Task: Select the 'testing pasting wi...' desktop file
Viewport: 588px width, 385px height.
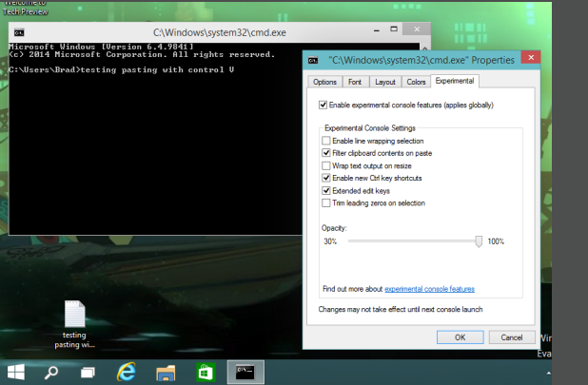Action: click(74, 324)
